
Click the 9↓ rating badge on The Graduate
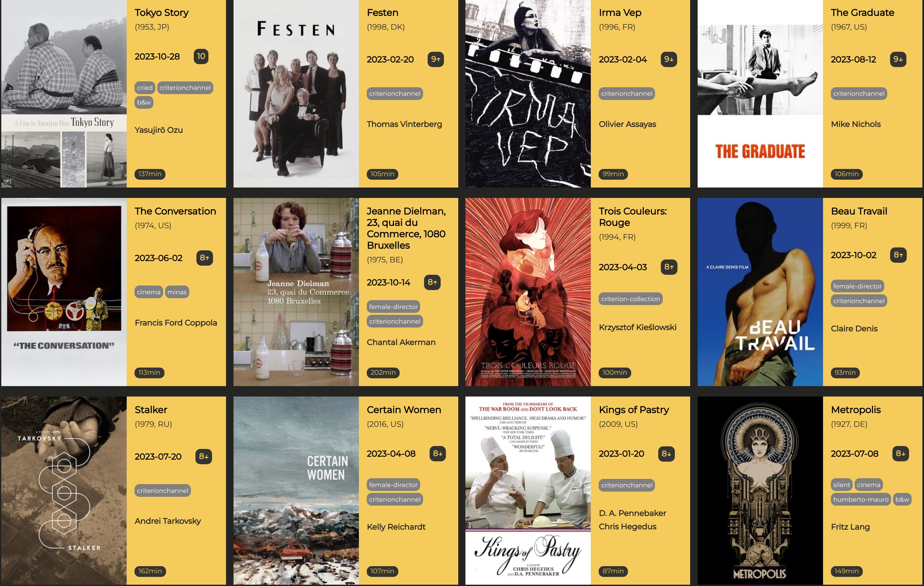pos(898,60)
